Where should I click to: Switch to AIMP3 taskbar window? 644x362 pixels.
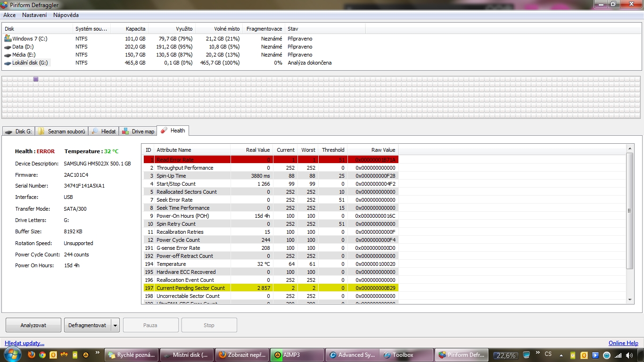[x=298, y=355]
